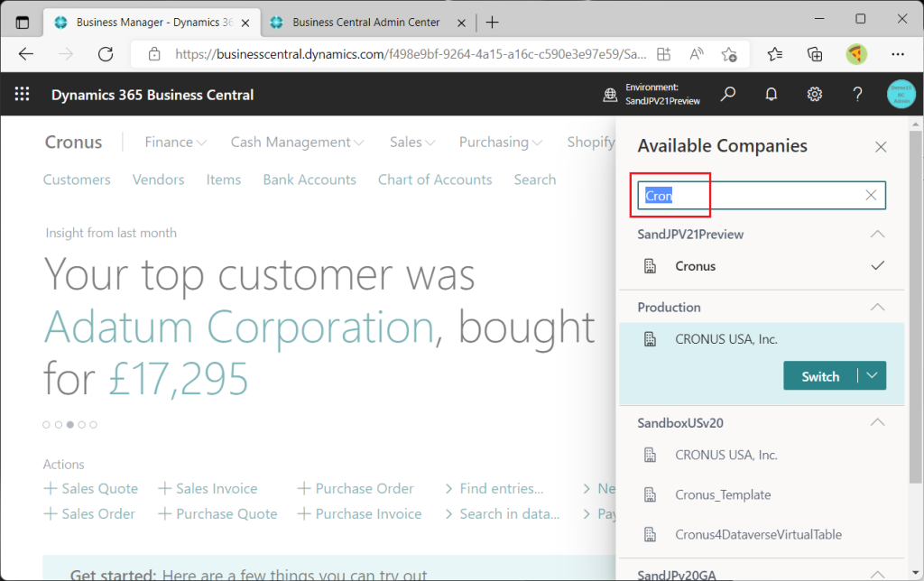Click the Cronus company name heading
Viewport: 924px width, 581px height.
click(x=74, y=142)
